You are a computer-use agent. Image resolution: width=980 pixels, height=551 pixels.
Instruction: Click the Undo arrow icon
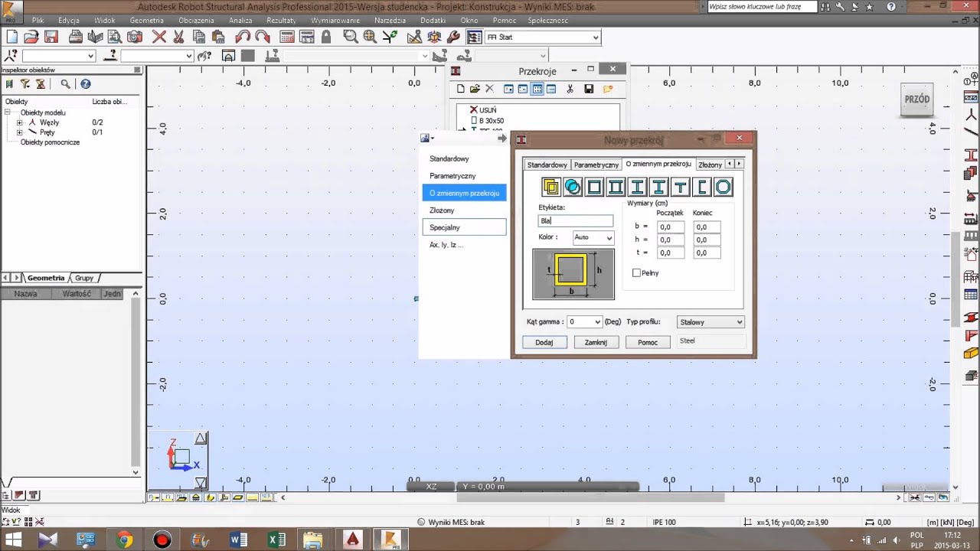(x=243, y=37)
